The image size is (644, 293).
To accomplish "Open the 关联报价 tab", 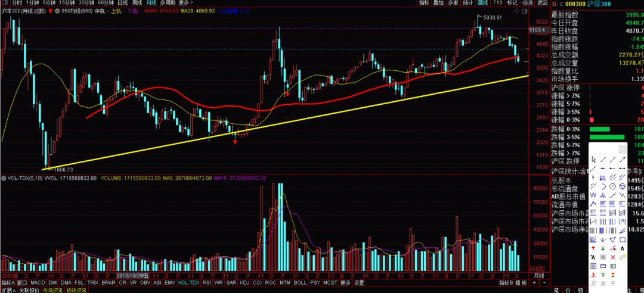I will (x=29, y=290).
